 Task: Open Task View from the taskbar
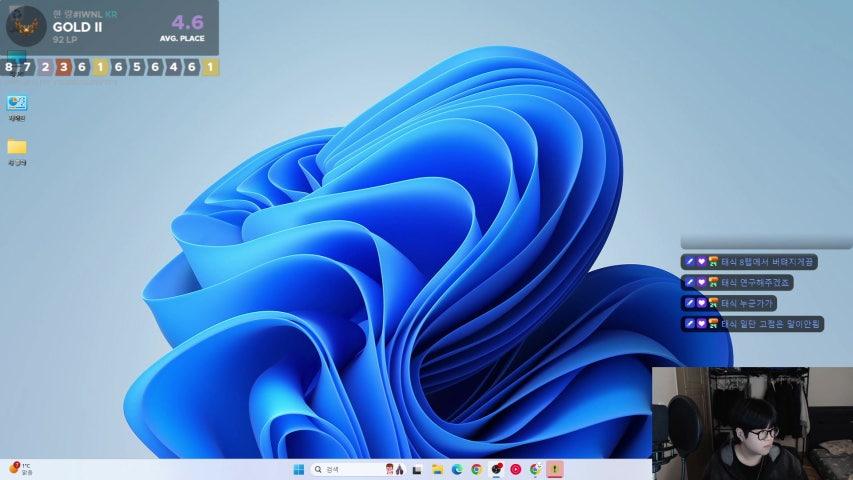[x=417, y=469]
